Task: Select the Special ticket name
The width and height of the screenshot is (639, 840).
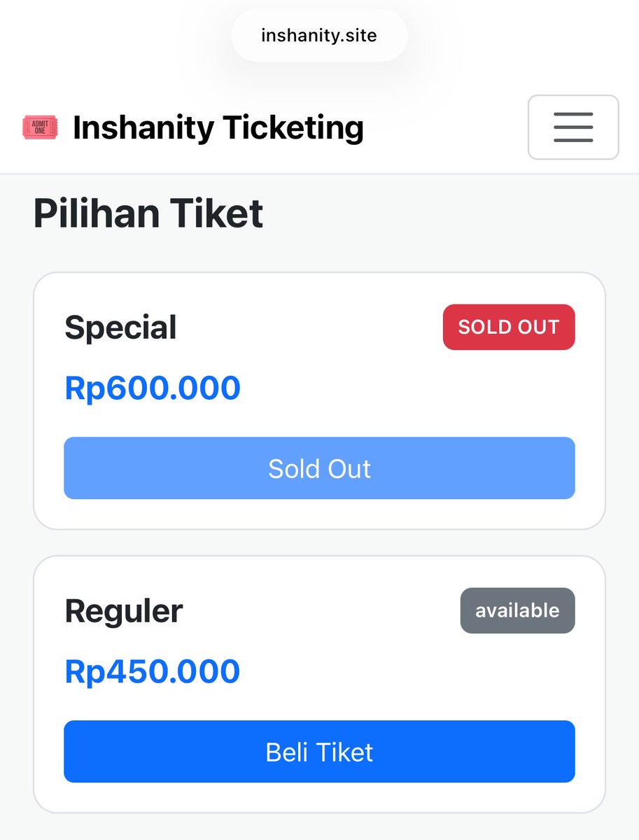Action: (120, 328)
